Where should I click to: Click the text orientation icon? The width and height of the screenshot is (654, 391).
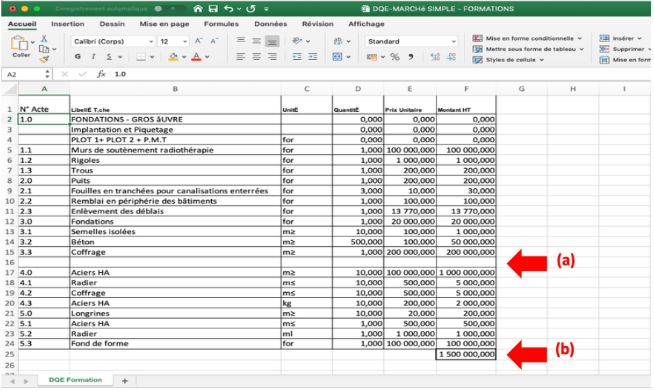[x=297, y=40]
